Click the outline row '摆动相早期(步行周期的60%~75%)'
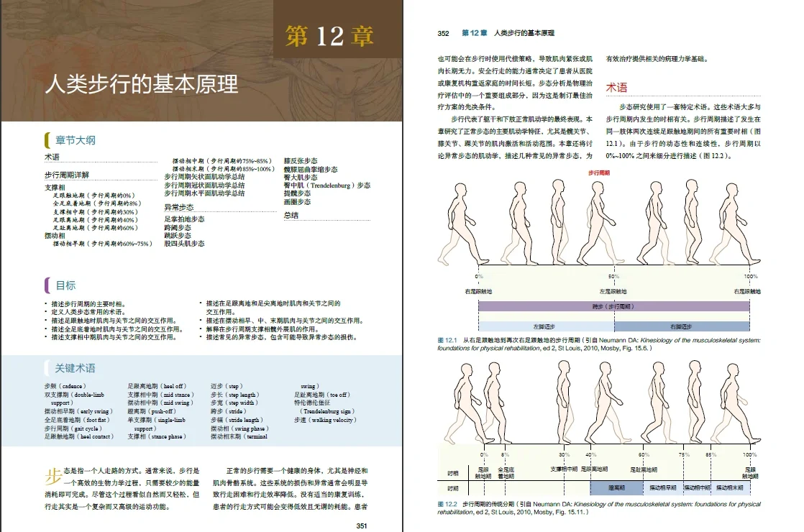The height and width of the screenshot is (532, 804). click(103, 244)
